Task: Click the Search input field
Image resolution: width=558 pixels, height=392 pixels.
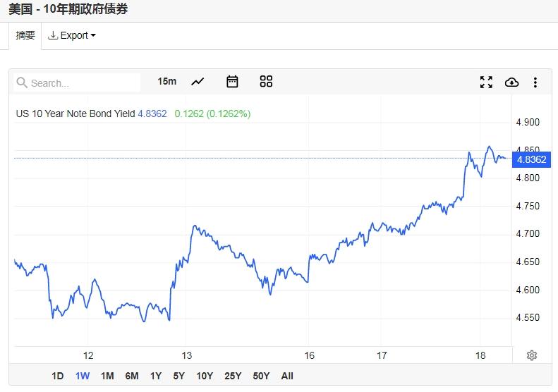Action: [77, 82]
